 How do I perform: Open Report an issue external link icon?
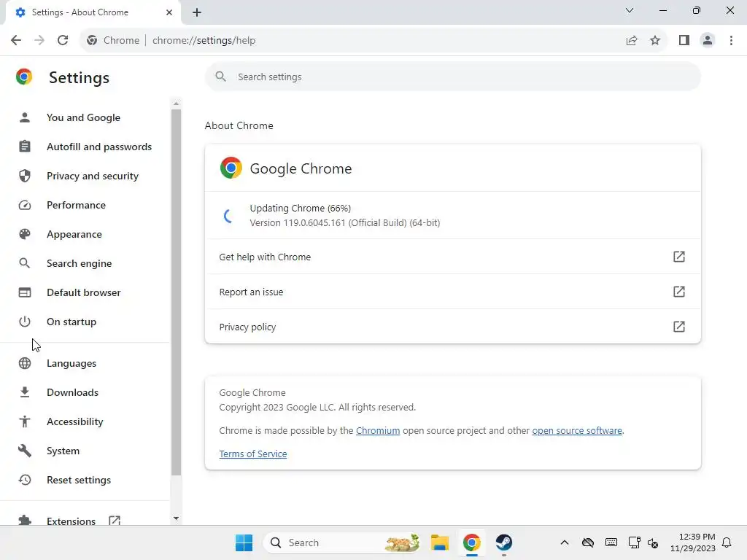point(679,292)
